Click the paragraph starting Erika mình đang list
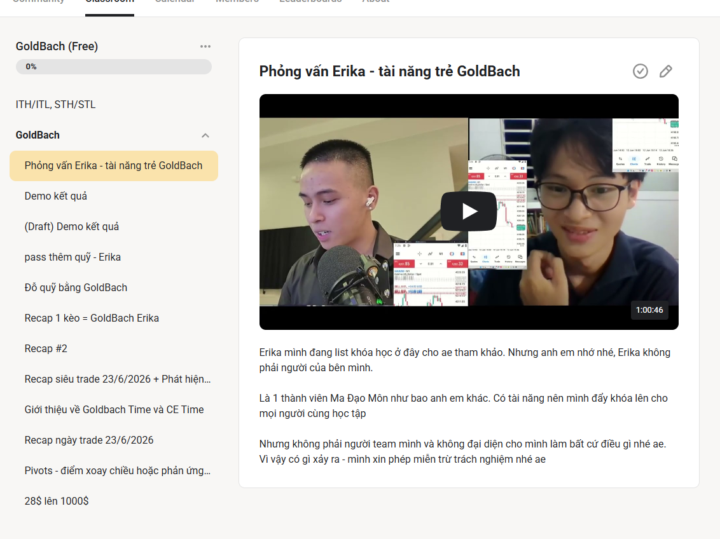The width and height of the screenshot is (720, 539). click(x=465, y=360)
